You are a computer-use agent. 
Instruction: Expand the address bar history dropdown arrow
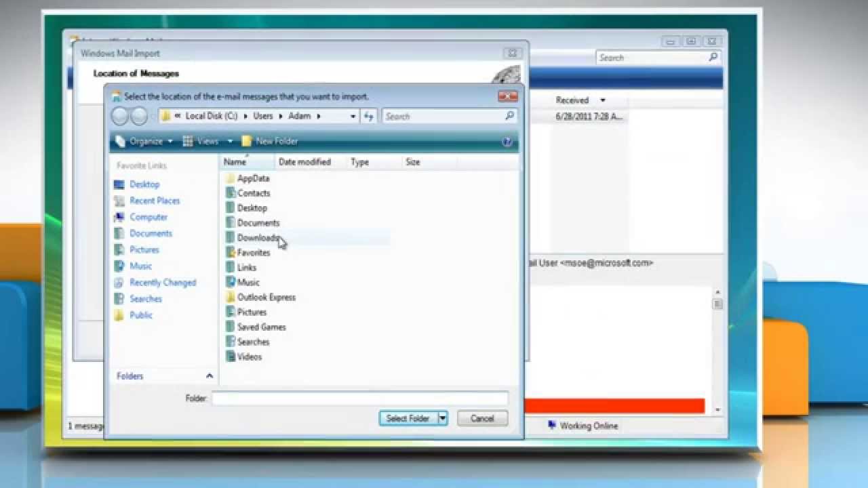point(353,117)
